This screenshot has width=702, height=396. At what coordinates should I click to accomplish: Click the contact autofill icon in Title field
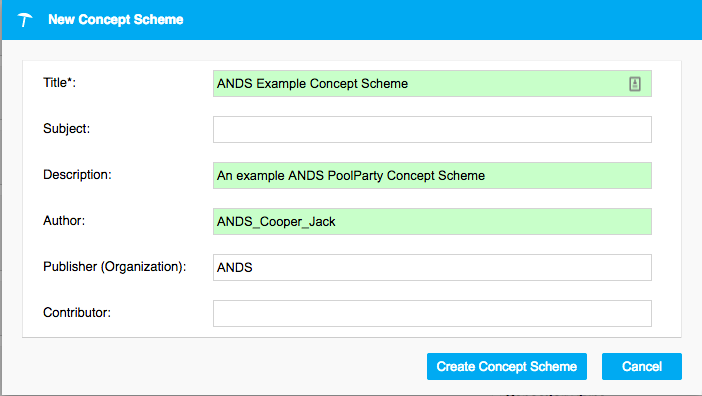pyautogui.click(x=634, y=84)
